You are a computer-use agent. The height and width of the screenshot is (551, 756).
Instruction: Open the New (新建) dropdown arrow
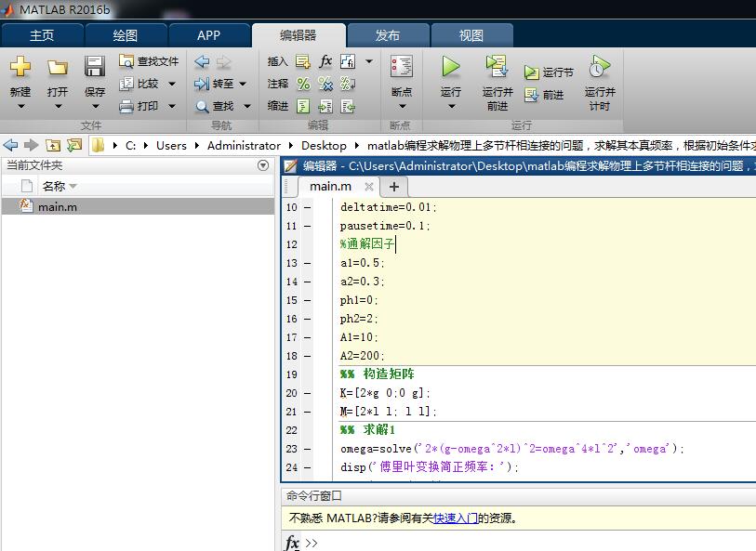[x=20, y=107]
